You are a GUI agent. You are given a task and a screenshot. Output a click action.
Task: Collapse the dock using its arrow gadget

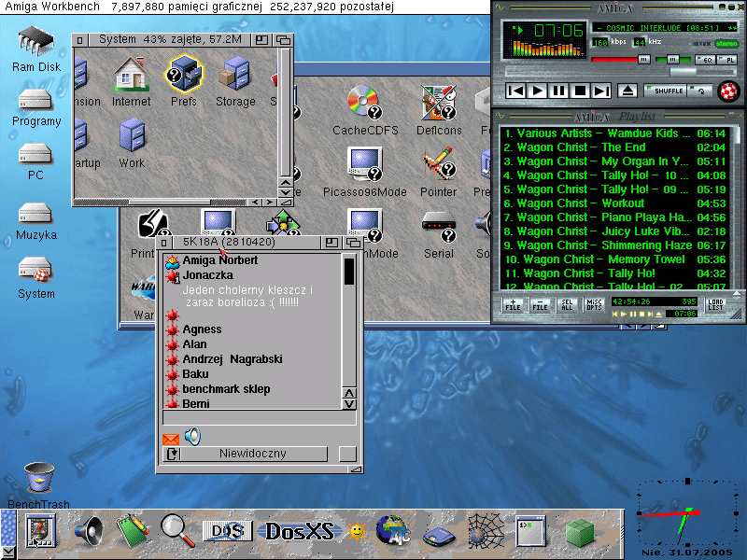coord(8,553)
